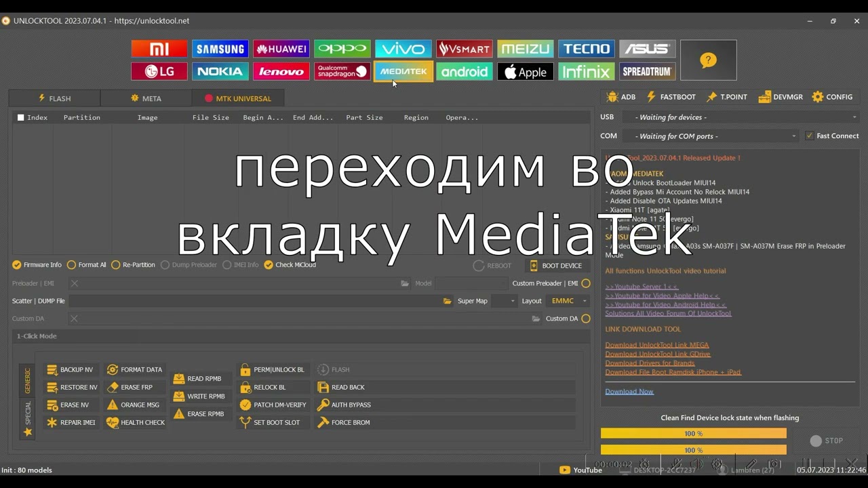This screenshot has height=488, width=868.
Task: Clear the Preloader EMI path
Action: pyautogui.click(x=75, y=283)
